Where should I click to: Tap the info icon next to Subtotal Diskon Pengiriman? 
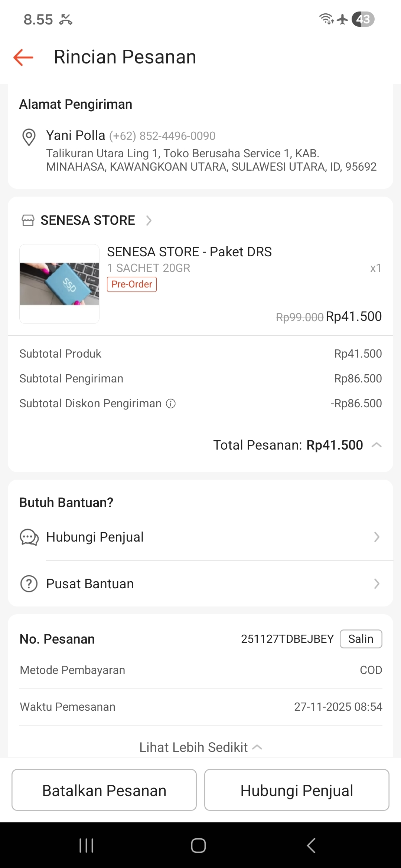(x=170, y=404)
